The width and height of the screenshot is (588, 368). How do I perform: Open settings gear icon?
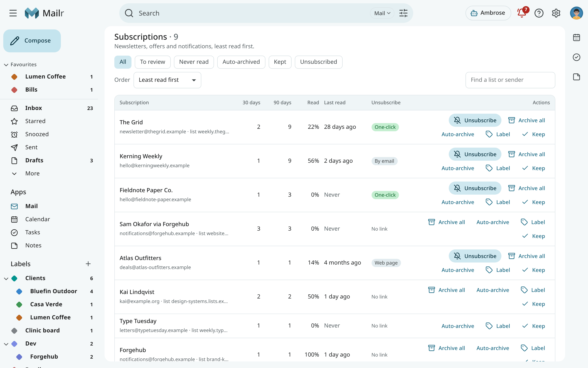click(x=556, y=13)
